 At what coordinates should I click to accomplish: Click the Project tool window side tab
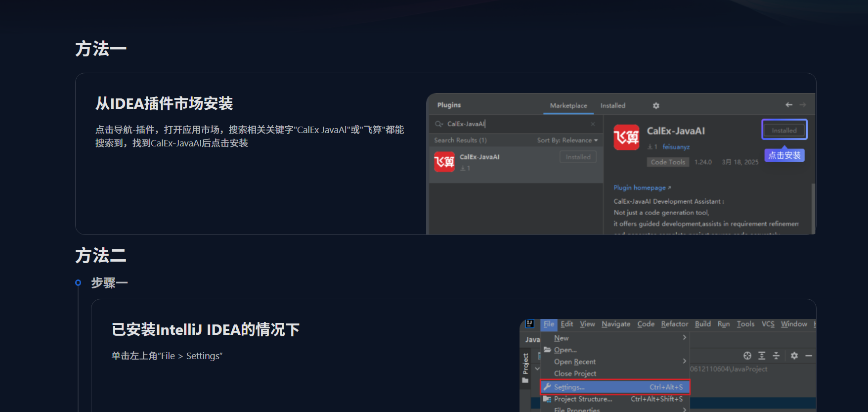[x=525, y=368]
